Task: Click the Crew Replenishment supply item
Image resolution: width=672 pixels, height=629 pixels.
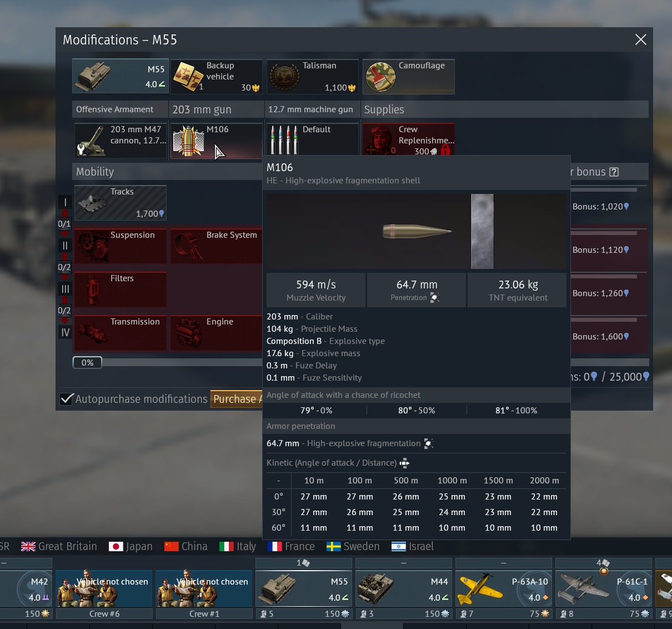Action: tap(409, 139)
